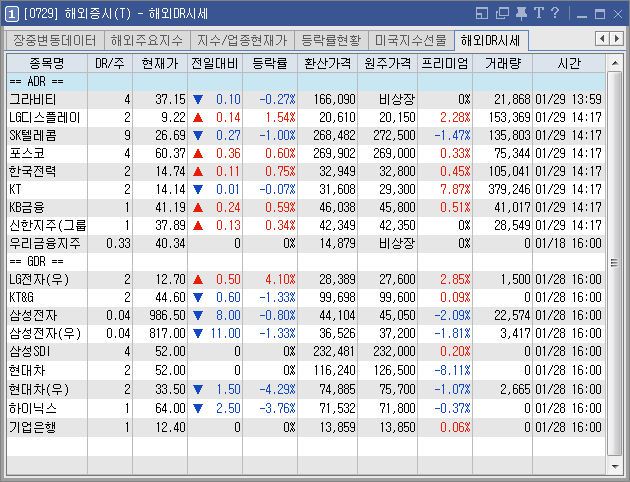Screen dimensions: 630x482
Task: Click the scrollbar down arrow
Action: click(x=615, y=466)
